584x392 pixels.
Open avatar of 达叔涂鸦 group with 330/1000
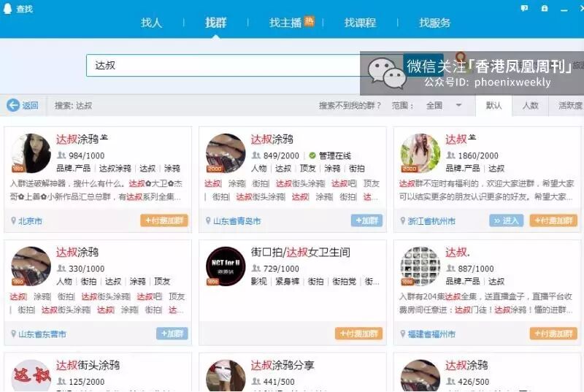click(x=31, y=266)
